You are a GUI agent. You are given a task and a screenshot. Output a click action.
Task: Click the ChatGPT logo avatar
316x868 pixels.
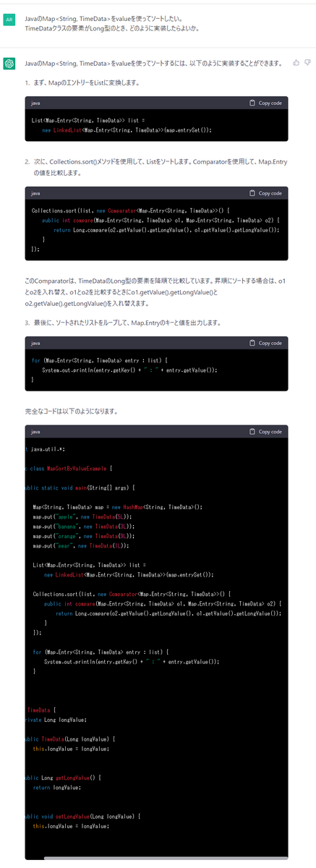point(9,64)
